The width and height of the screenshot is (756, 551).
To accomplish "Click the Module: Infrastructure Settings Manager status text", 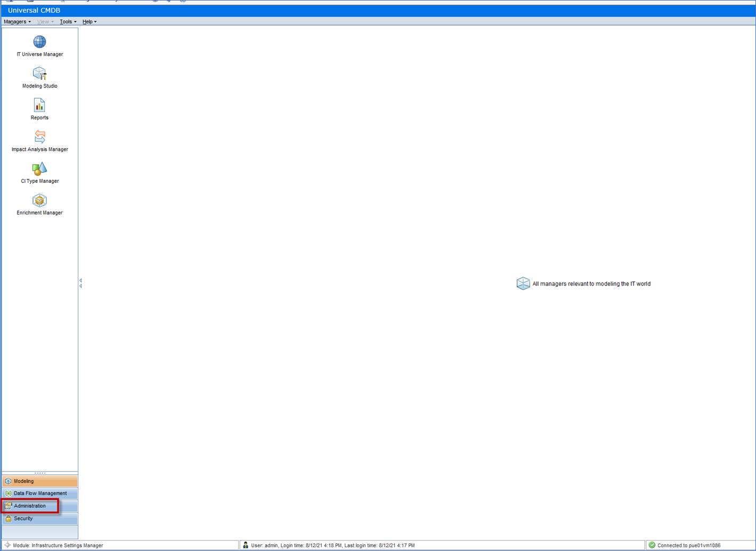I will (x=56, y=545).
